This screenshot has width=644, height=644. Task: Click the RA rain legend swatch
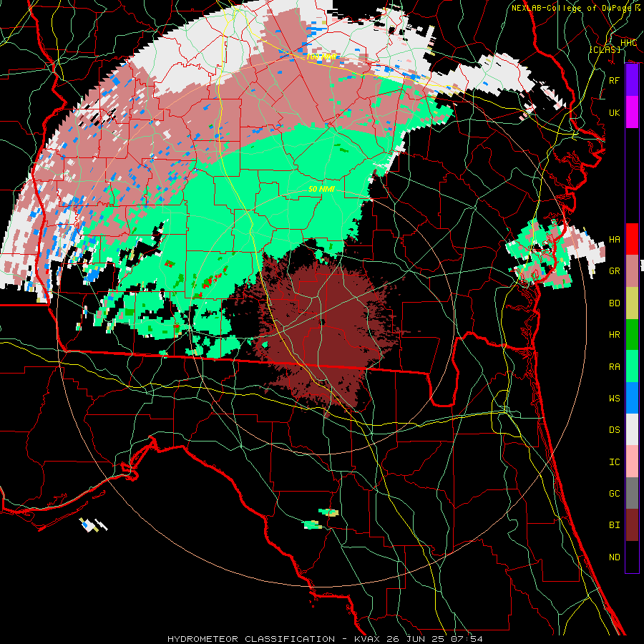tap(632, 366)
